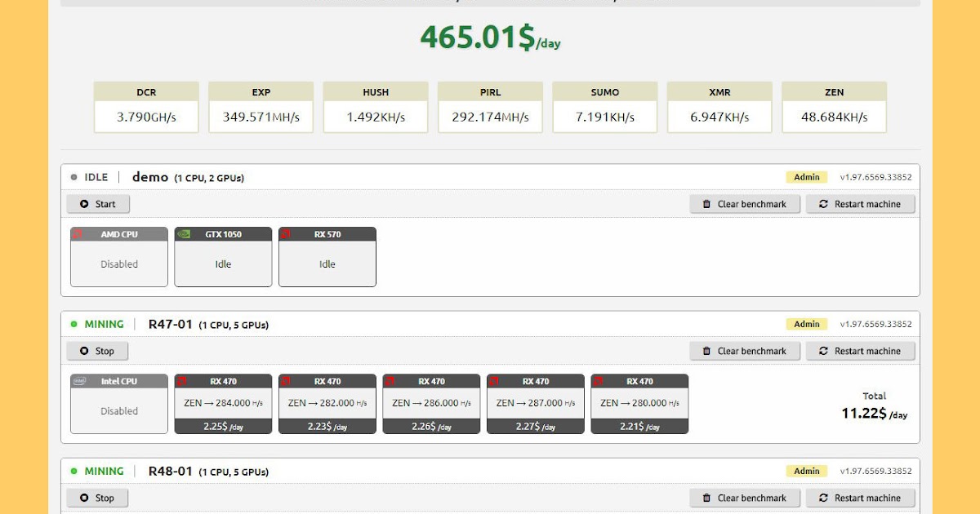This screenshot has width=980, height=514.
Task: Click 2.26$ /day earnings label
Action: pyautogui.click(x=431, y=426)
